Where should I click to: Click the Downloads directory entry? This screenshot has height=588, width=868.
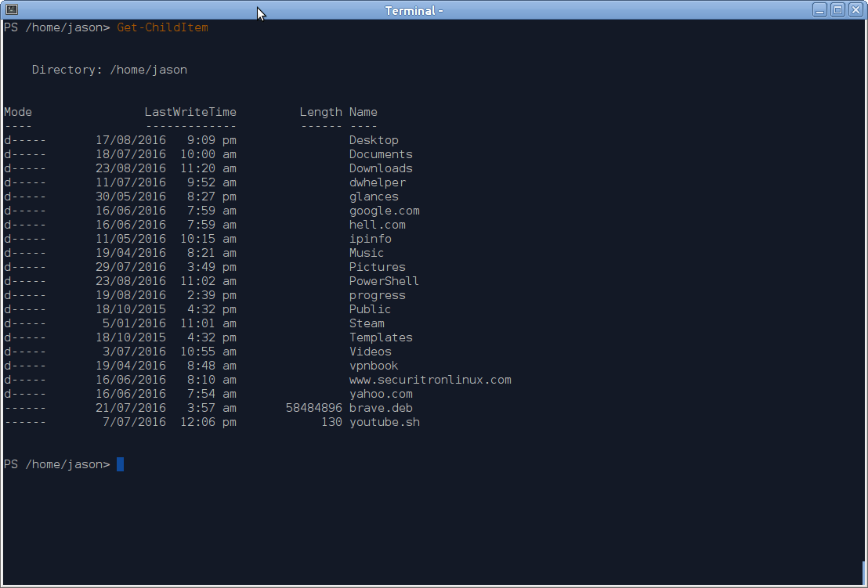[381, 168]
